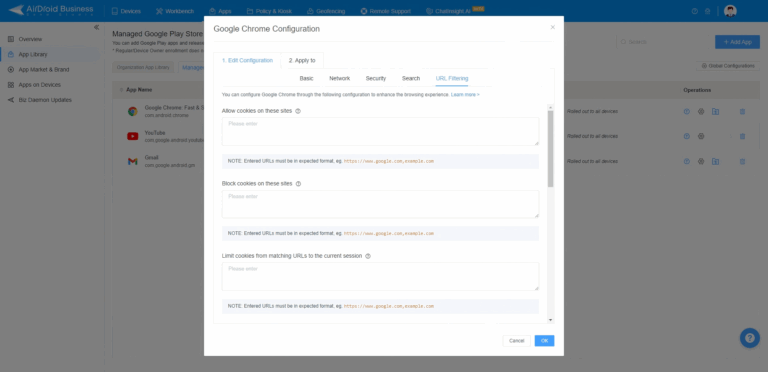
Task: Click the scrollbar down arrow in dialog
Action: tap(551, 320)
